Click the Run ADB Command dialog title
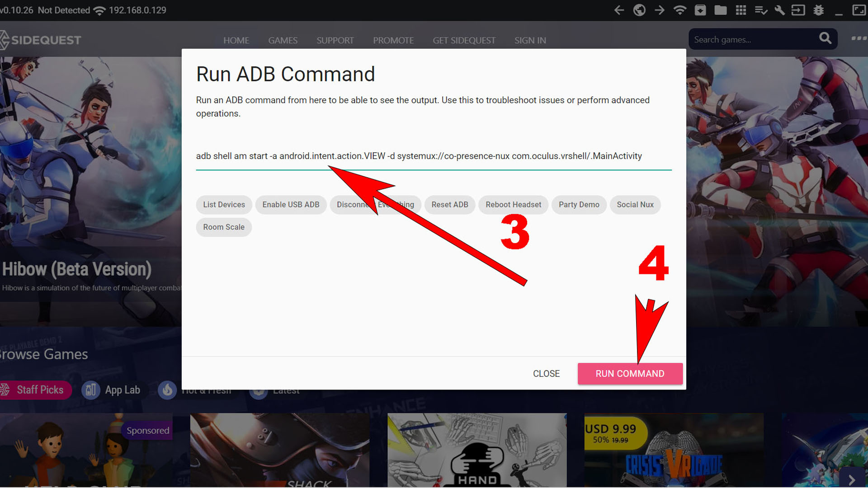Image resolution: width=868 pixels, height=488 pixels. pyautogui.click(x=285, y=74)
